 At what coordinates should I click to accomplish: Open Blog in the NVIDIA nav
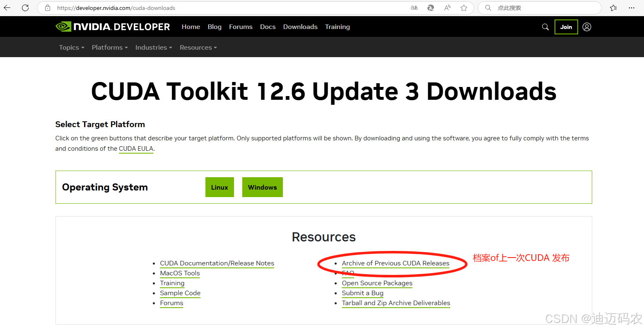click(x=215, y=27)
